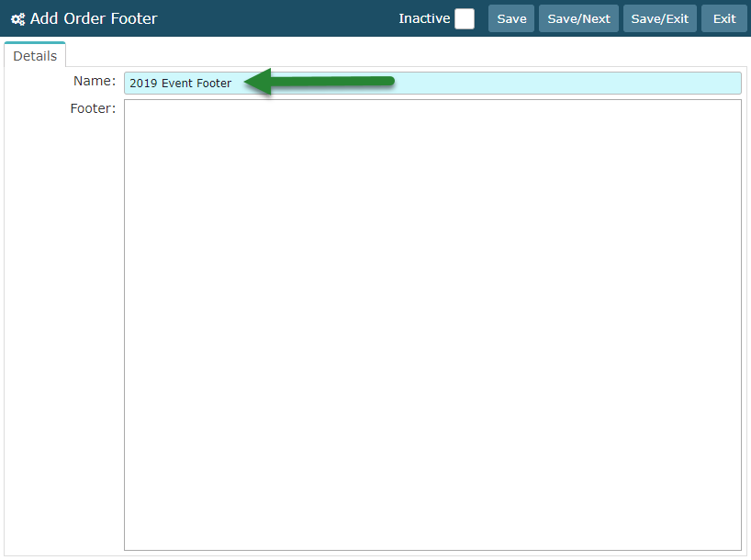Image resolution: width=751 pixels, height=560 pixels.
Task: Click the gears icon beside Add Order Footer
Action: coord(18,19)
